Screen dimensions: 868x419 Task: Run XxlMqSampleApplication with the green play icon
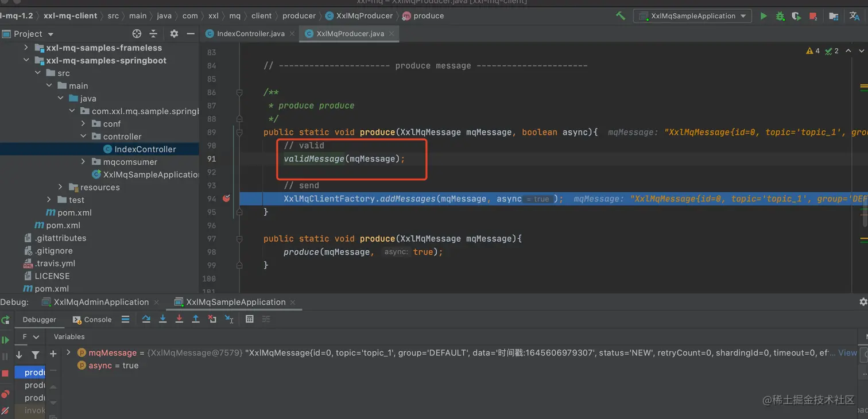tap(764, 16)
